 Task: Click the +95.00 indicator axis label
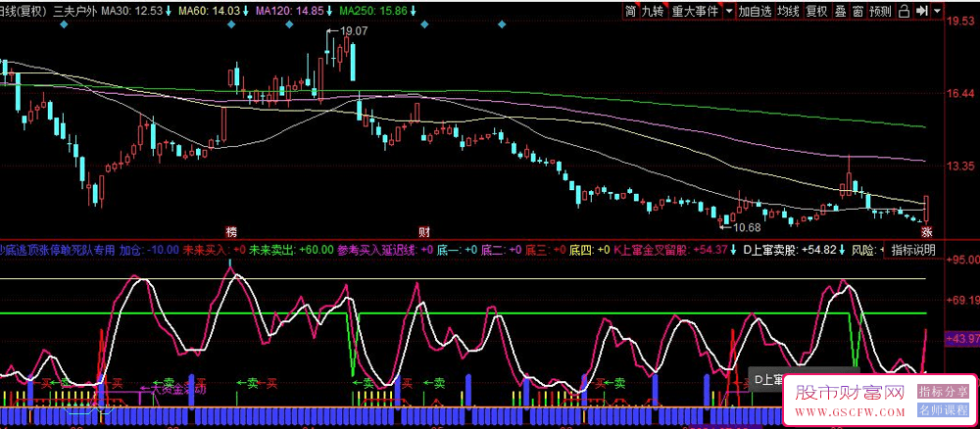click(x=962, y=260)
